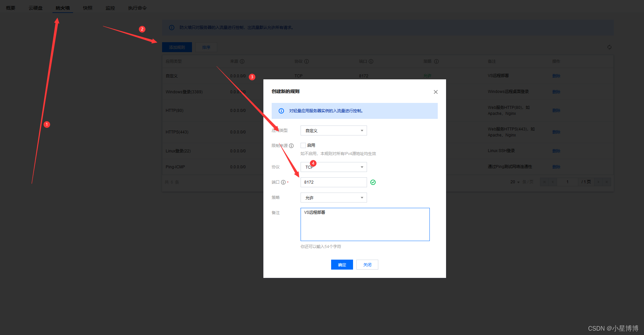Switch to the 云硬盘 tab
This screenshot has height=335, width=644.
pos(36,8)
